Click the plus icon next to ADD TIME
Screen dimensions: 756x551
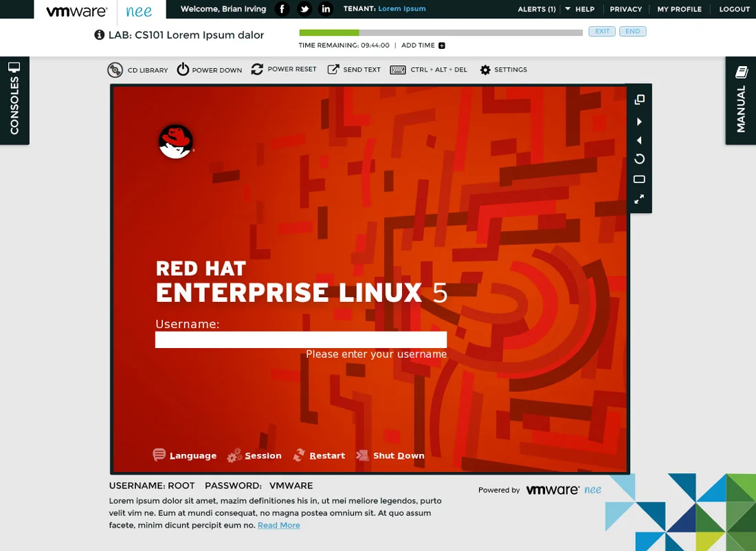point(442,45)
